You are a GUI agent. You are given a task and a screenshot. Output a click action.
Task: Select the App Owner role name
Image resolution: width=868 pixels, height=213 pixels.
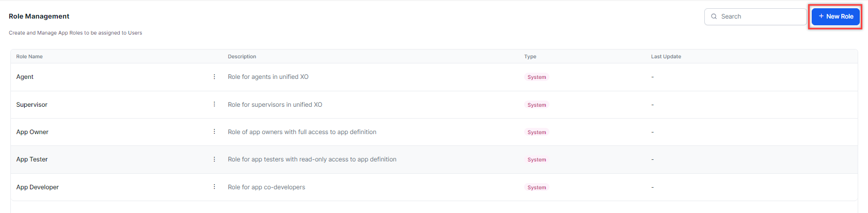[x=32, y=132]
